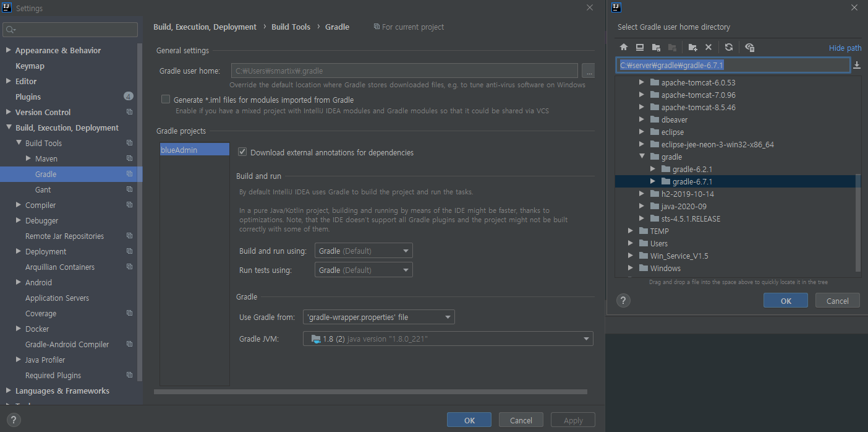Click Build Tools breadcrumb
Image resolution: width=868 pixels, height=432 pixels.
click(291, 27)
